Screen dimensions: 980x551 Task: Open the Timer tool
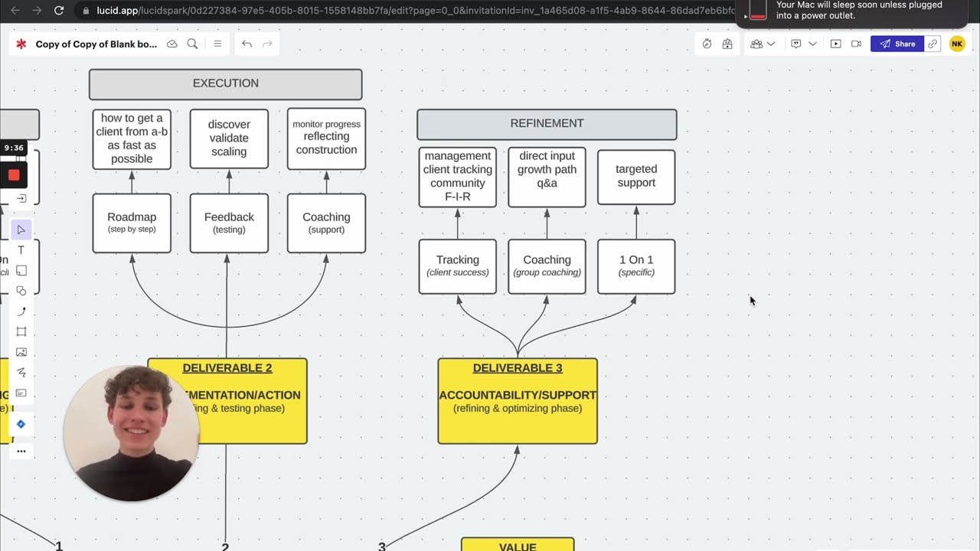pyautogui.click(x=707, y=44)
